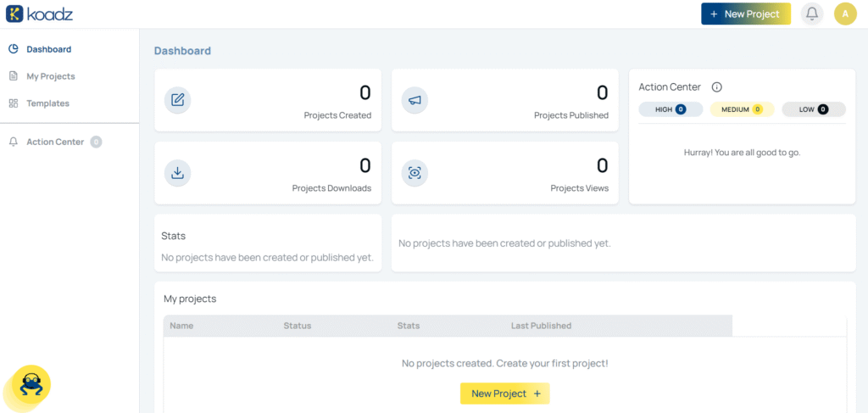The width and height of the screenshot is (868, 413).
Task: Click the Action Center panel title
Action: coord(670,87)
